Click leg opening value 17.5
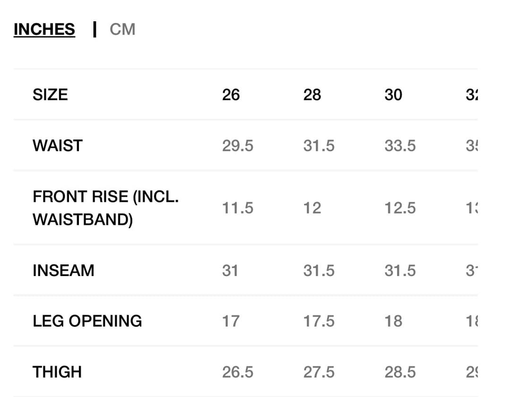532x397 pixels. pos(319,321)
